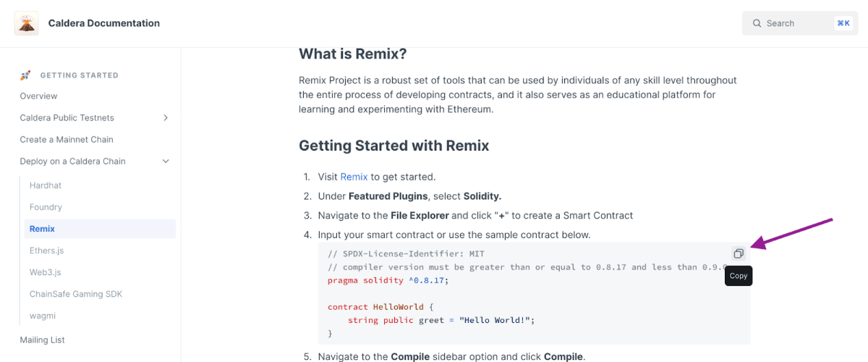Click the What is Remix? heading
The image size is (868, 362).
353,54
